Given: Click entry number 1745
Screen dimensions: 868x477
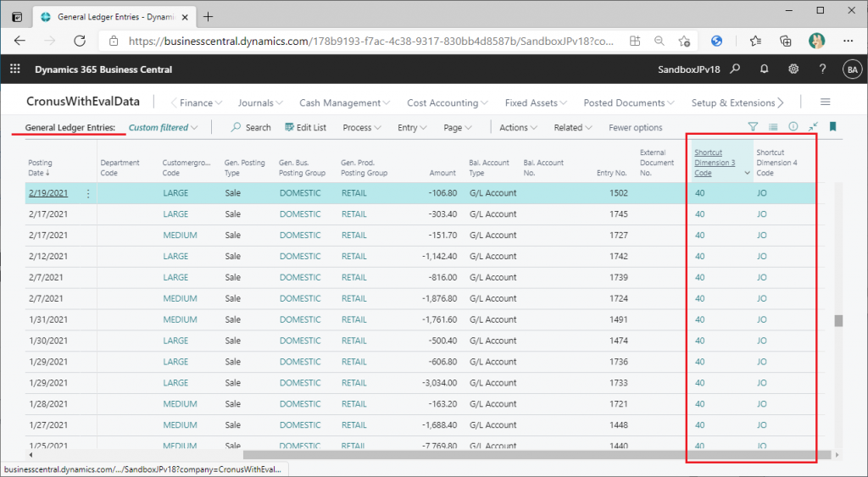Looking at the screenshot, I should pos(618,214).
